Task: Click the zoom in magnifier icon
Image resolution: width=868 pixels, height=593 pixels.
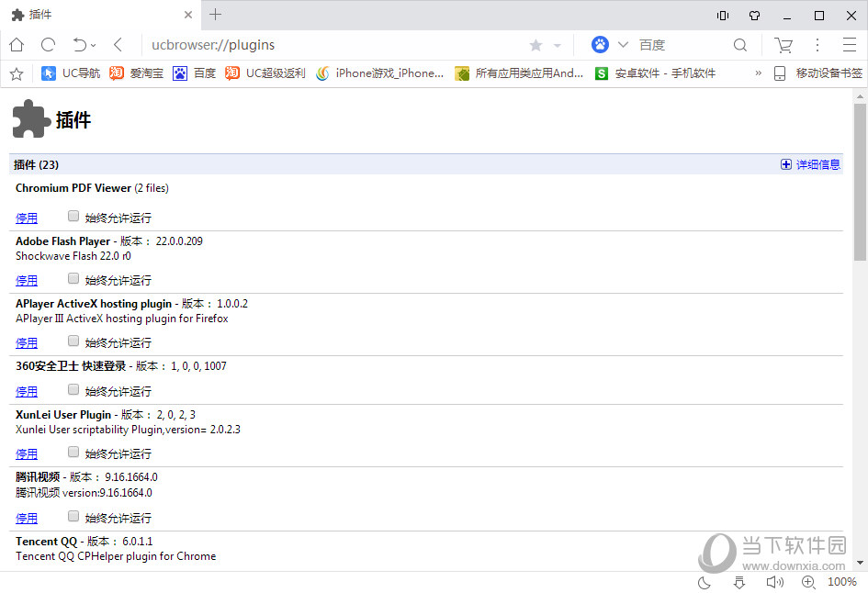Action: (x=808, y=582)
